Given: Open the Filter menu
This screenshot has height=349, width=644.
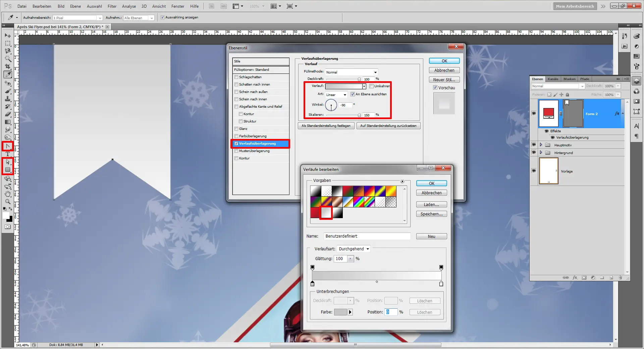Looking at the screenshot, I should [x=112, y=6].
